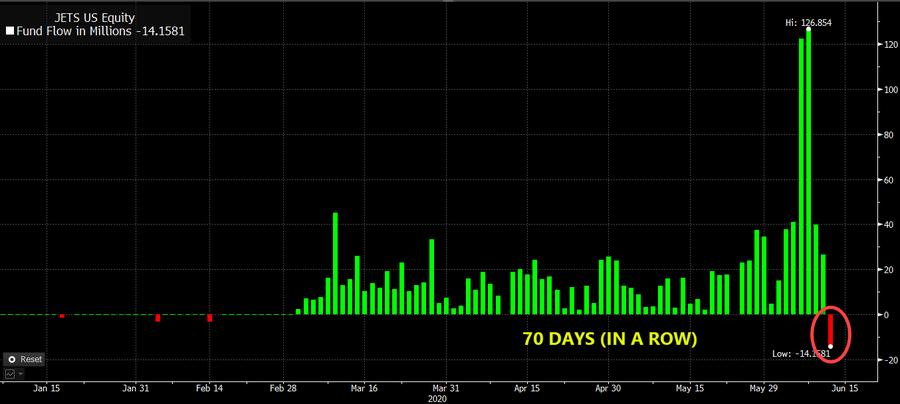Expand the chart type dropdown arrow
This screenshot has width=900, height=404.
click(19, 373)
